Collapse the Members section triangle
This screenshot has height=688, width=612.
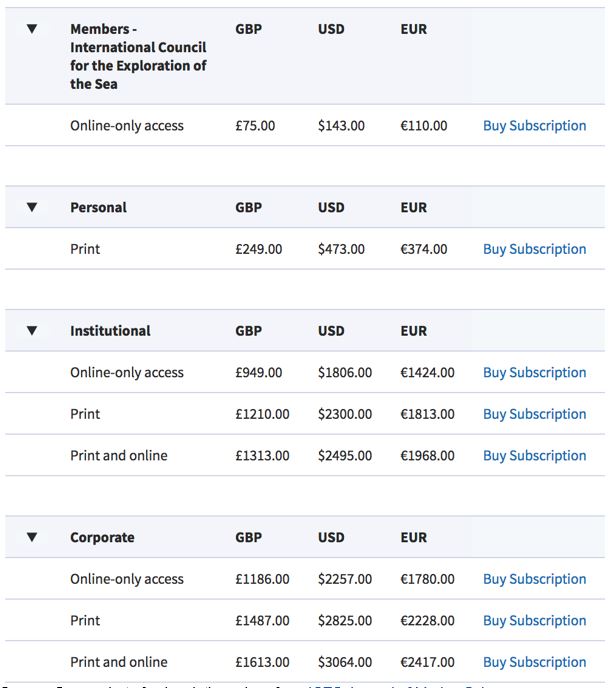[32, 29]
